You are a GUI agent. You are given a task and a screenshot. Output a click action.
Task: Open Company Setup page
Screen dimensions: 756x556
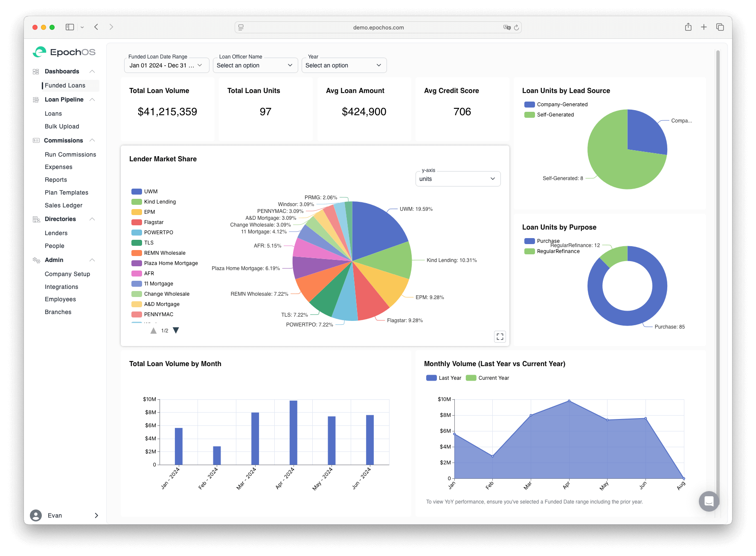tap(67, 274)
